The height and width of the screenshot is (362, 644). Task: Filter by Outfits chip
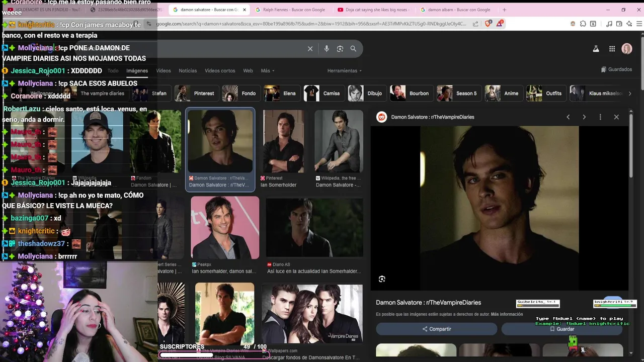[x=545, y=94]
